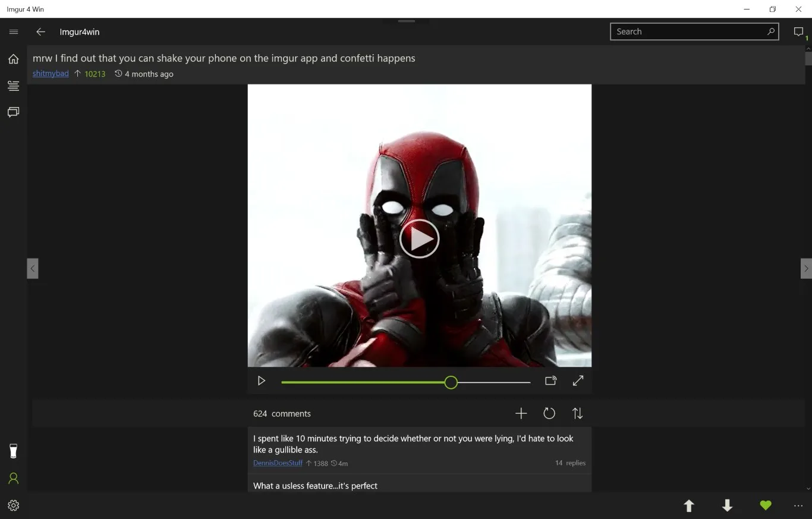
Task: Play the video with center play button
Action: coord(419,238)
